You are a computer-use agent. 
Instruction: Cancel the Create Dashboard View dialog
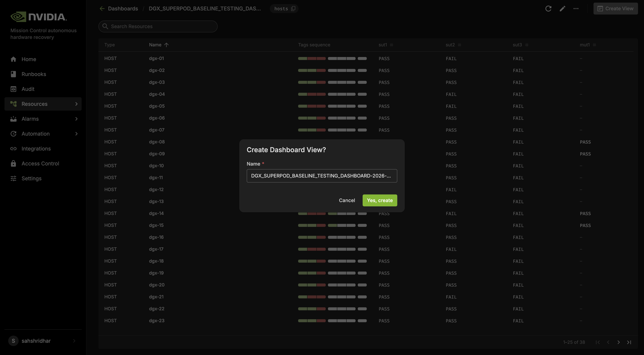pyautogui.click(x=347, y=200)
